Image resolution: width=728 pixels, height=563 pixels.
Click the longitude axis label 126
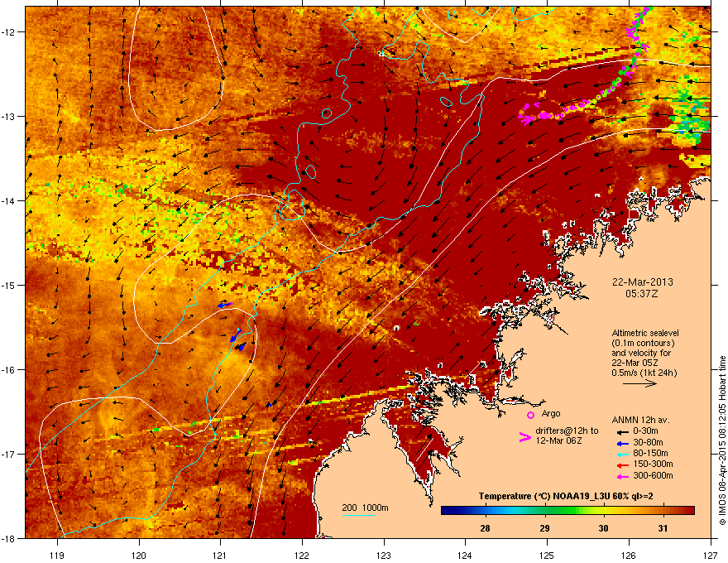pyautogui.click(x=629, y=555)
